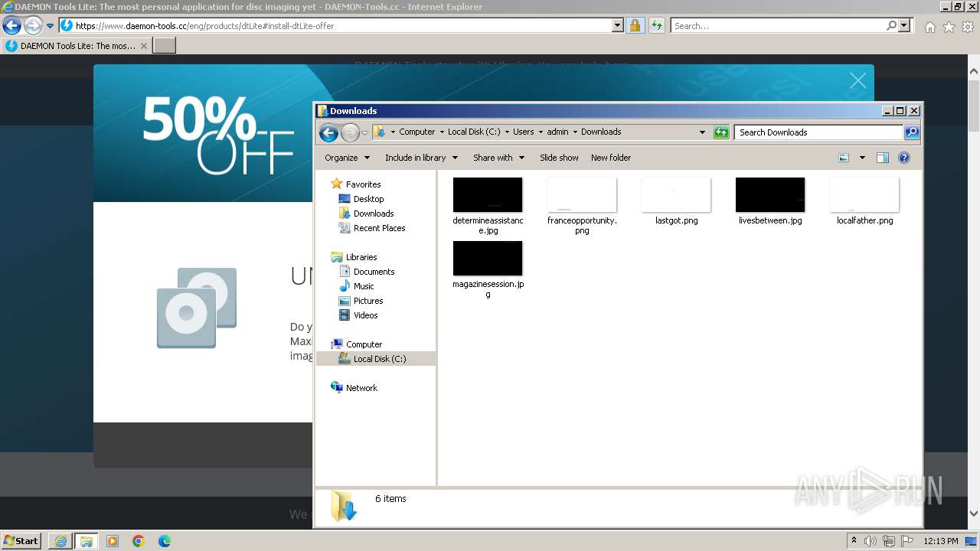This screenshot has width=980, height=551.
Task: Click the Explorer Forward arrow button
Action: click(x=350, y=133)
